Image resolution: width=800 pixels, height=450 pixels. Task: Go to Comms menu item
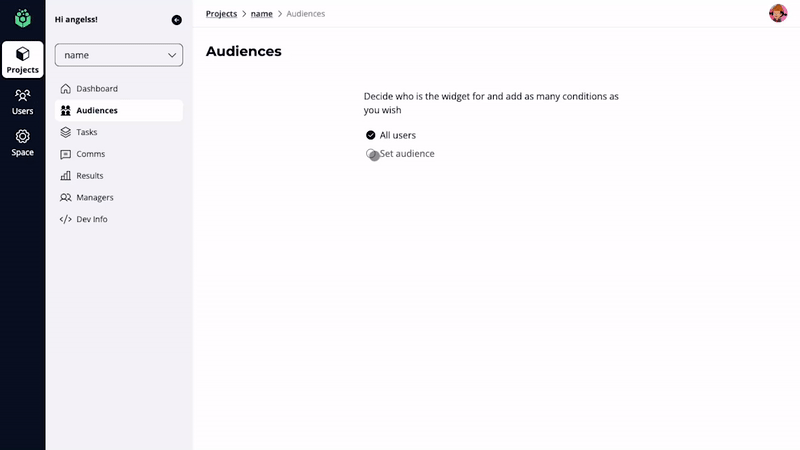pyautogui.click(x=119, y=154)
